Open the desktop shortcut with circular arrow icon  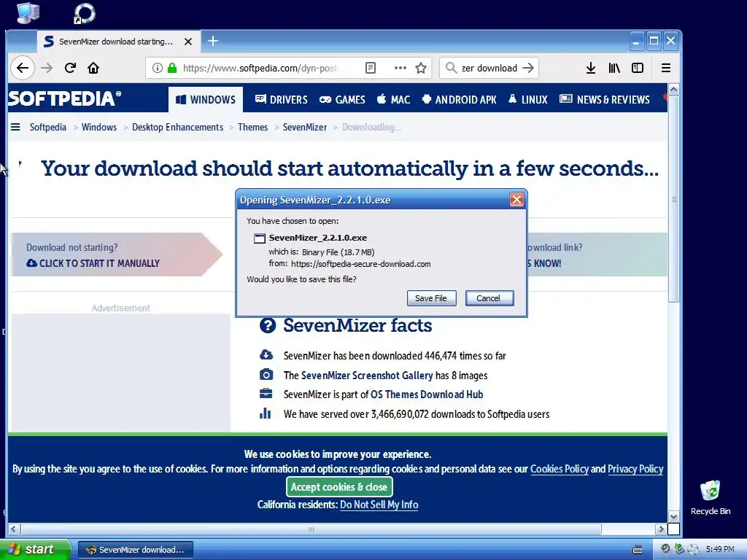[x=85, y=13]
